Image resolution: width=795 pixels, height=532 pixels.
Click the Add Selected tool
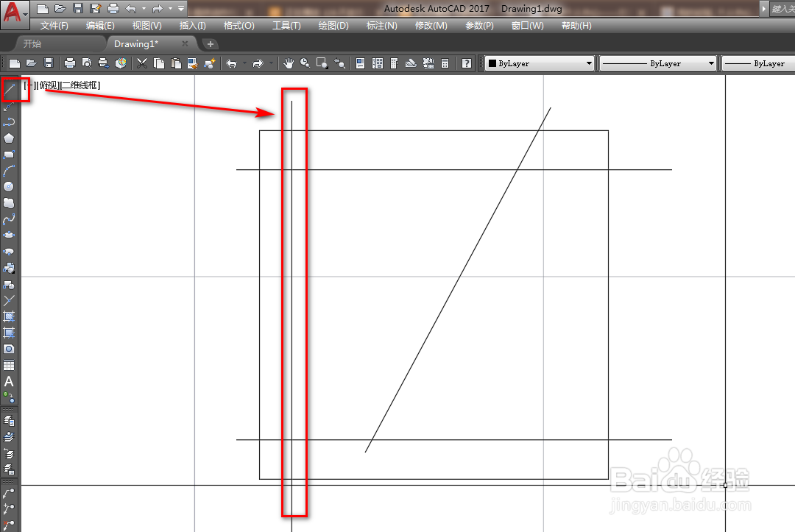(x=9, y=397)
